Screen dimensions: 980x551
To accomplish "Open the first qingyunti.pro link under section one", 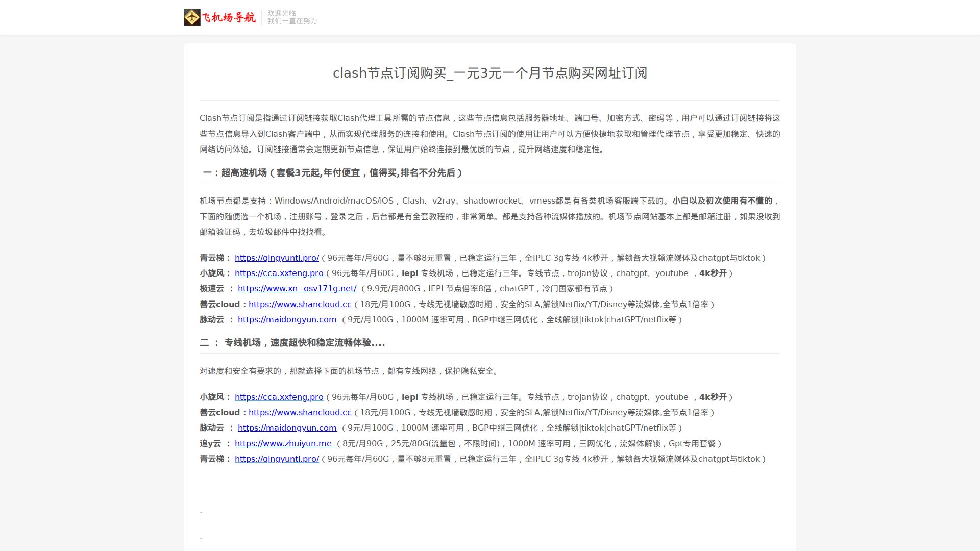I will pos(277,258).
